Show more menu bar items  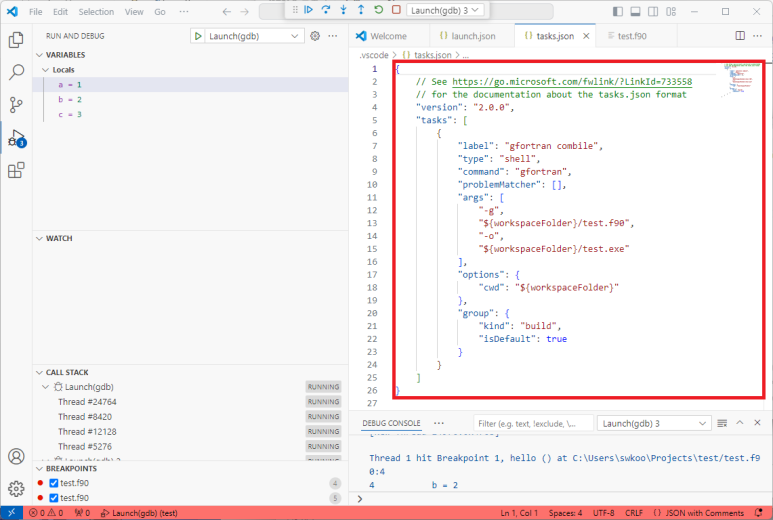click(x=184, y=12)
